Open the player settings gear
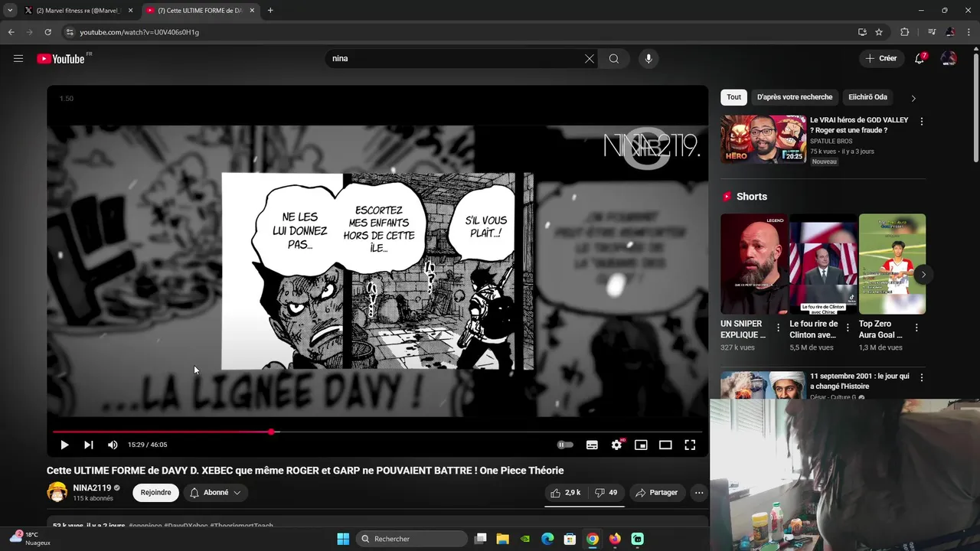 click(616, 445)
